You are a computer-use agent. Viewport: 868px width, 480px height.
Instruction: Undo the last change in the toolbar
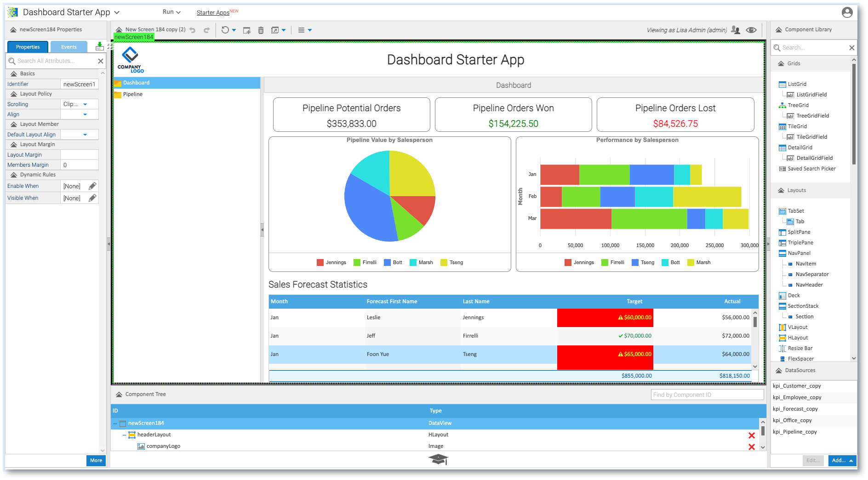tap(192, 30)
